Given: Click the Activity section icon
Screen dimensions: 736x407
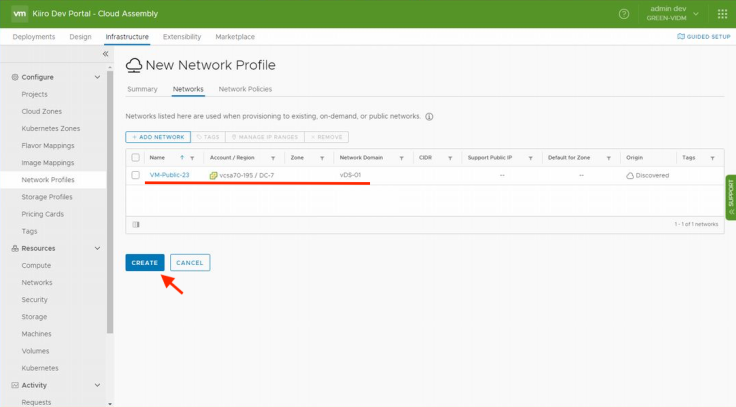Looking at the screenshot, I should [x=15, y=385].
